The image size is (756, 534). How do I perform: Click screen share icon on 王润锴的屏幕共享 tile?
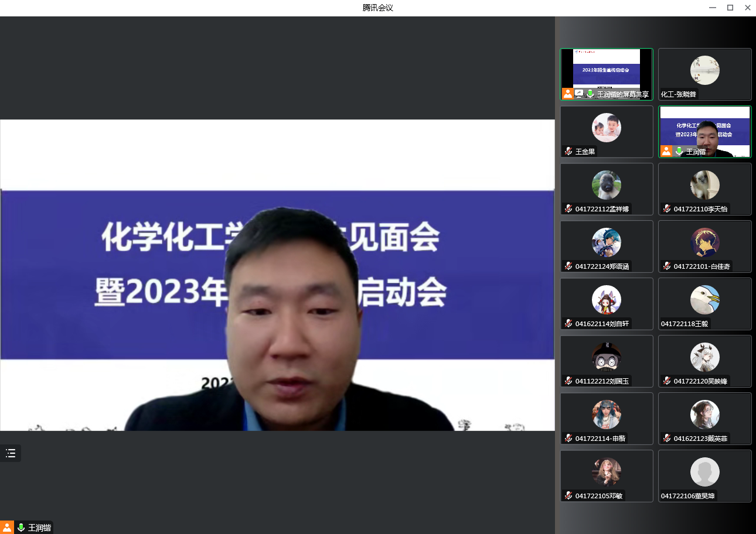pos(580,94)
